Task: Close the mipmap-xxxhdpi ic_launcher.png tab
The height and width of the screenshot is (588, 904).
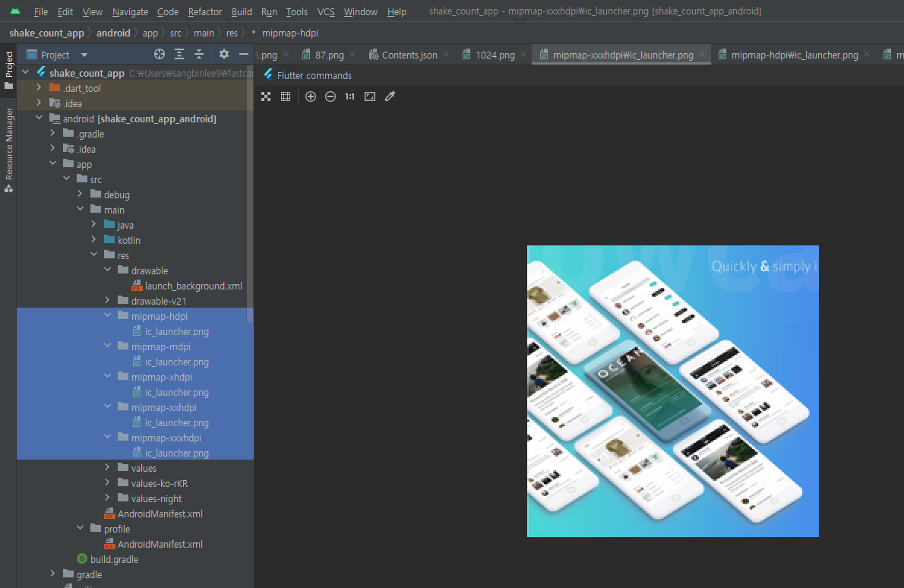Action: click(702, 54)
